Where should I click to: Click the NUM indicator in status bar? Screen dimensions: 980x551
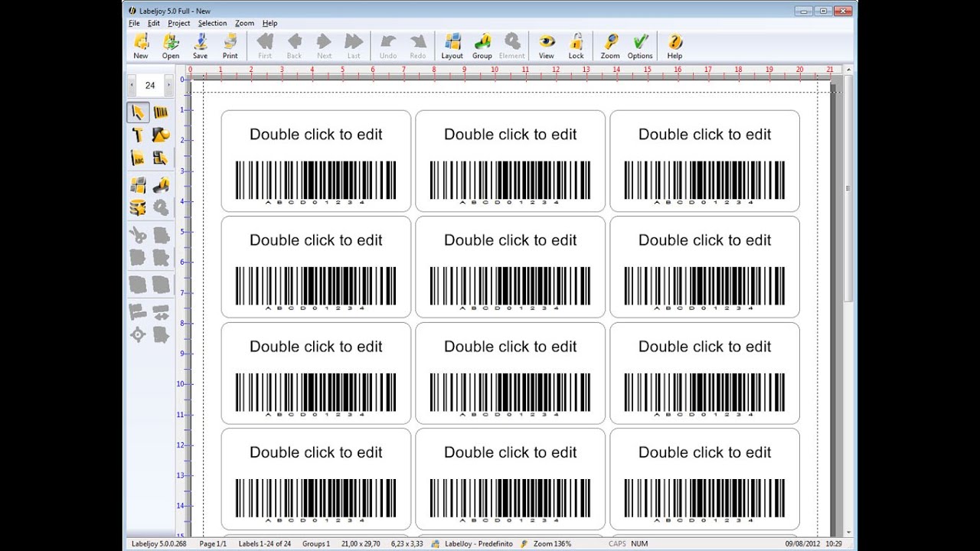click(639, 544)
